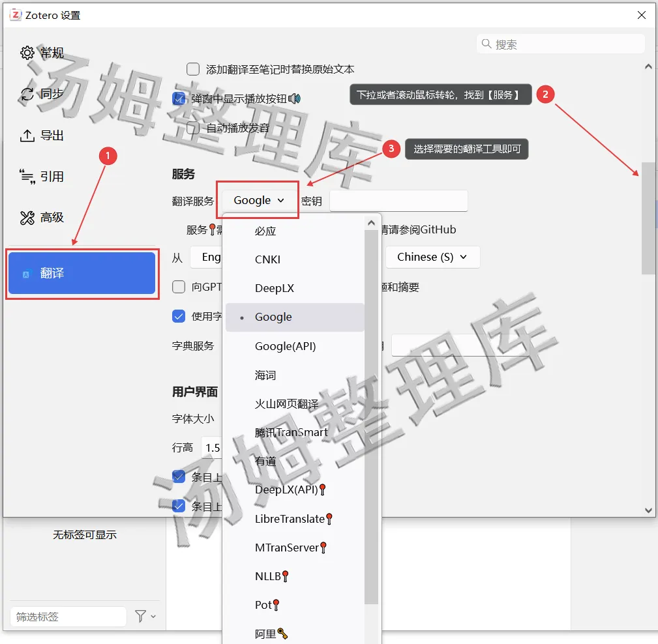Open the 行高 1.5 line height field

pos(211,448)
